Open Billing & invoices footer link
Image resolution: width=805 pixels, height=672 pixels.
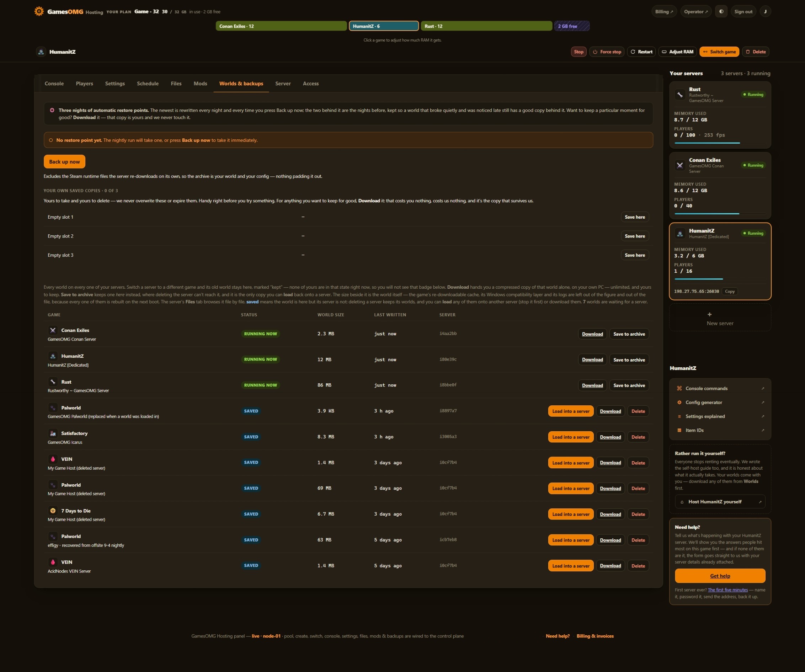click(595, 636)
